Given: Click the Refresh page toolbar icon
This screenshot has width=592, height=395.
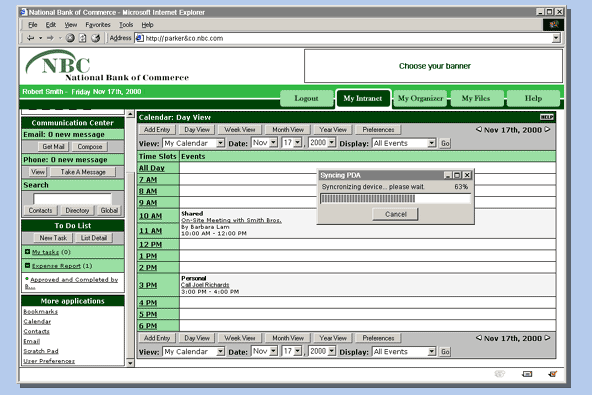Looking at the screenshot, I should [83, 38].
